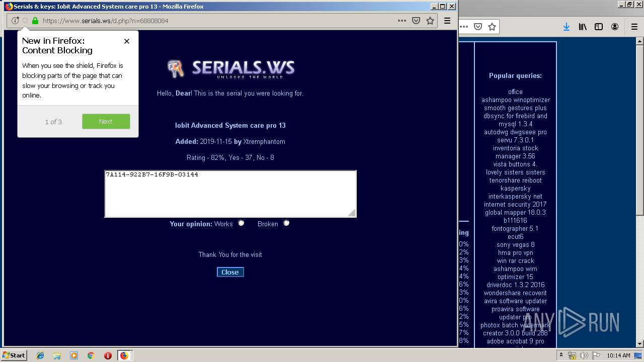This screenshot has width=644, height=362.
Task: Open the page actions three-dot menu in the popup window
Action: (402, 21)
